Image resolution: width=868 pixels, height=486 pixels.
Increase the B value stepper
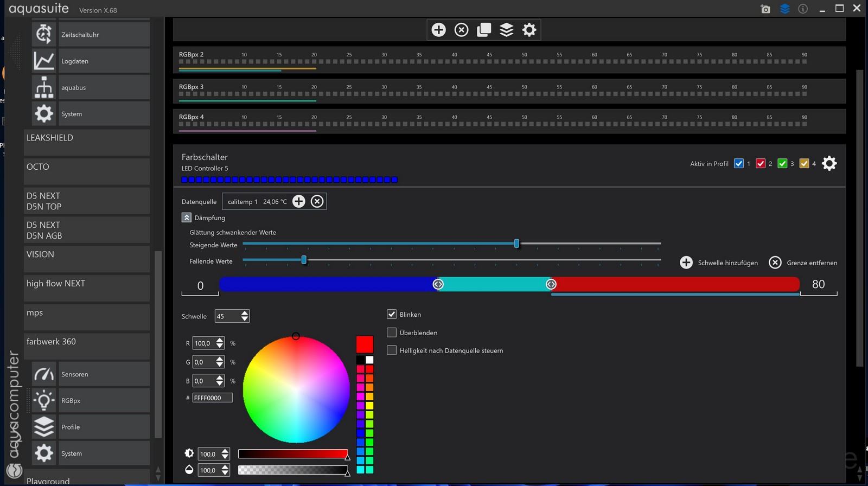pyautogui.click(x=220, y=378)
